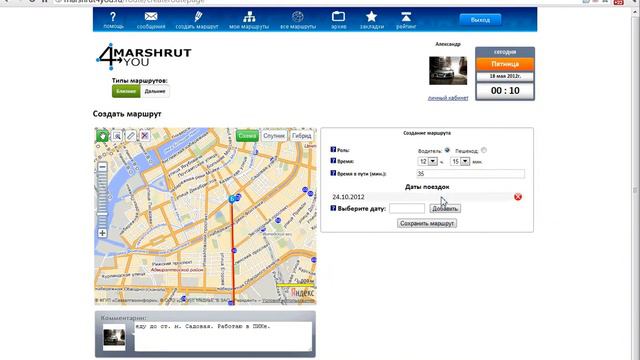Click the Выход button
This screenshot has width=640, height=360.
pyautogui.click(x=480, y=20)
